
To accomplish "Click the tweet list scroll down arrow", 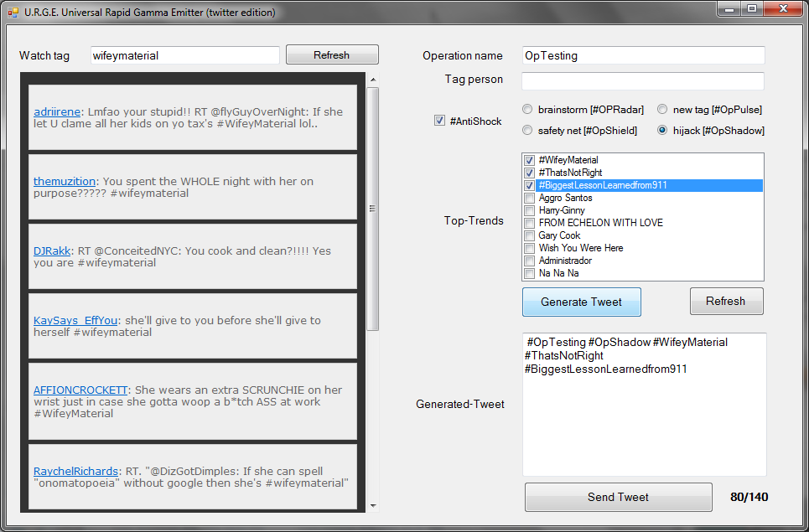I will pyautogui.click(x=373, y=505).
